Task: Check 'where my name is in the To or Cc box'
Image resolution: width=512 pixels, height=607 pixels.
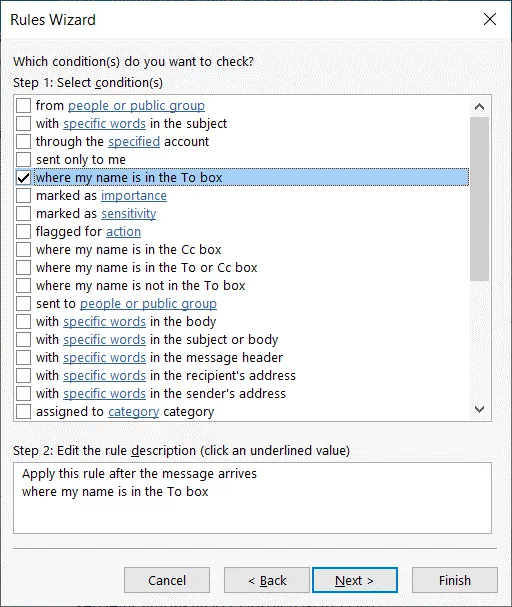Action: click(23, 267)
